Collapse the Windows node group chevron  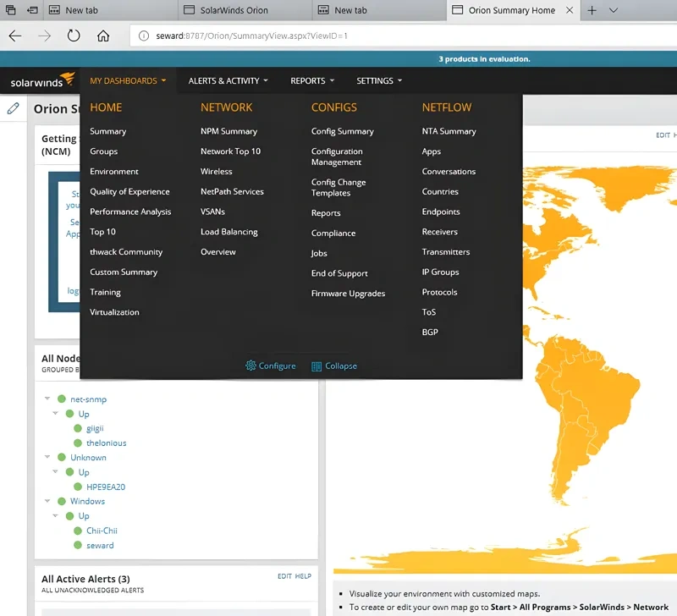(x=47, y=501)
